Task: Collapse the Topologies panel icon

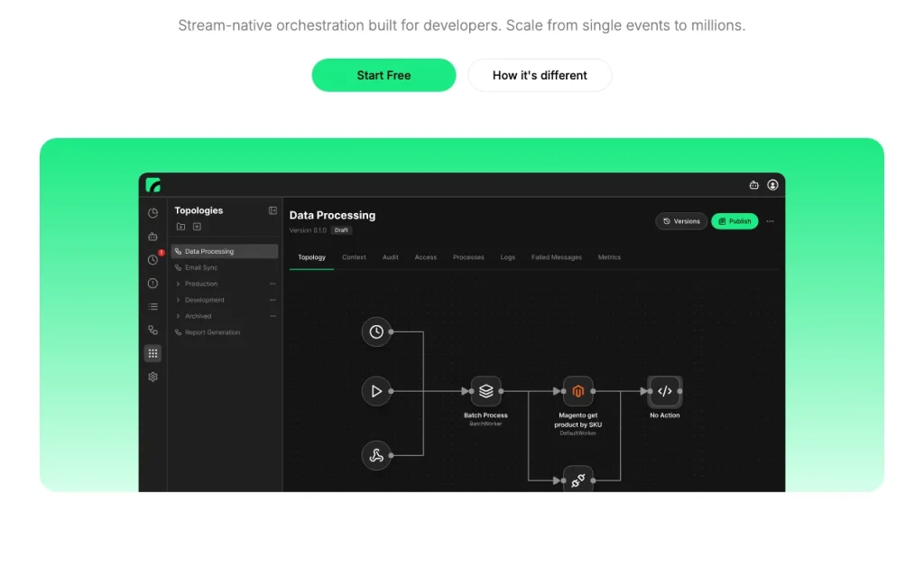Action: (273, 210)
